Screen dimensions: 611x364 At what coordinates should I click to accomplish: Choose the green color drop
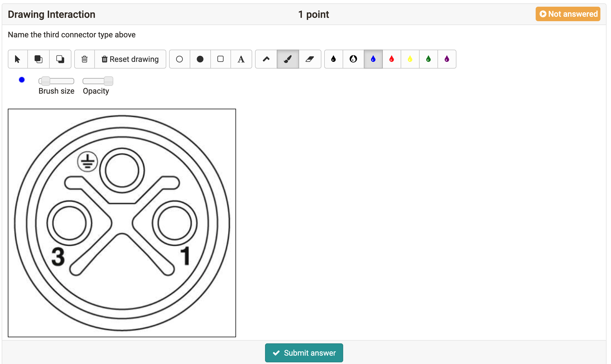coord(429,59)
